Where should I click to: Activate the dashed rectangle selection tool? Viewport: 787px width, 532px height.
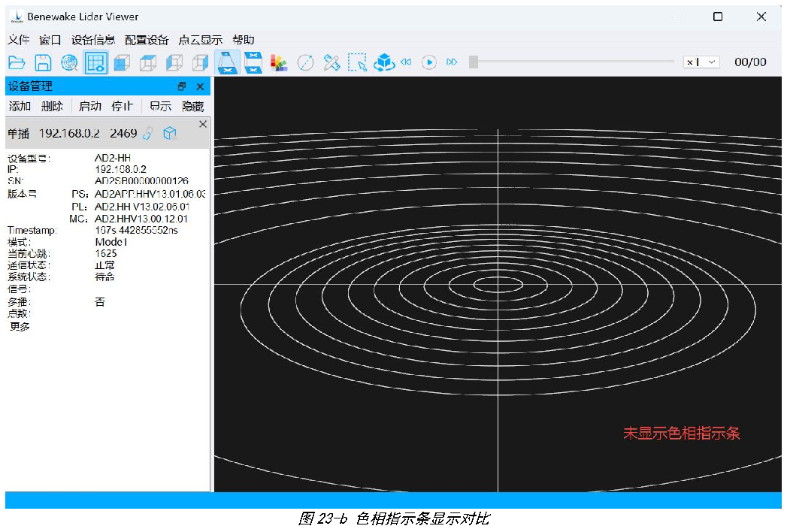pos(357,62)
